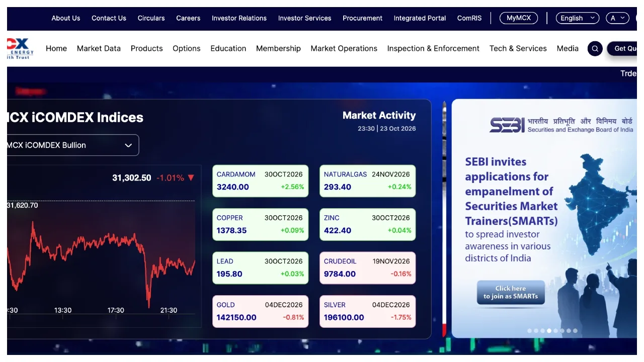Open the Education menu
644x362 pixels.
click(x=228, y=49)
